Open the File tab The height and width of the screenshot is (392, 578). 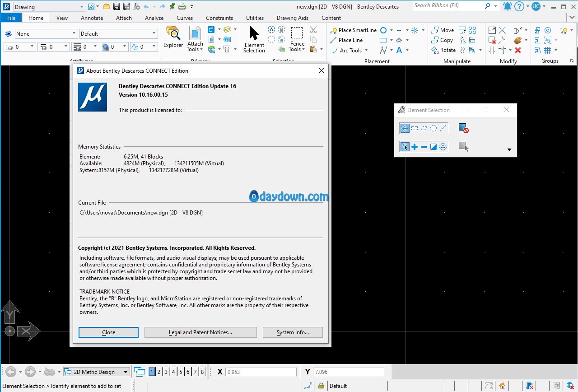pyautogui.click(x=11, y=18)
